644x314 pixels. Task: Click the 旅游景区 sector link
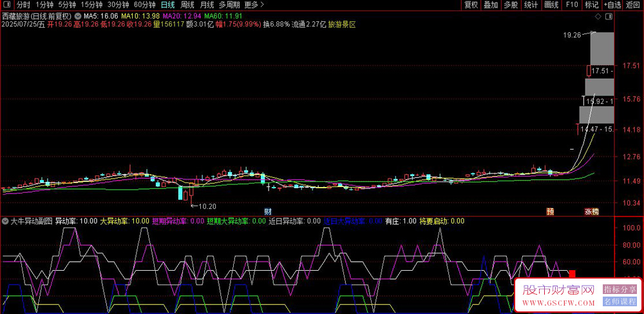coord(342,25)
